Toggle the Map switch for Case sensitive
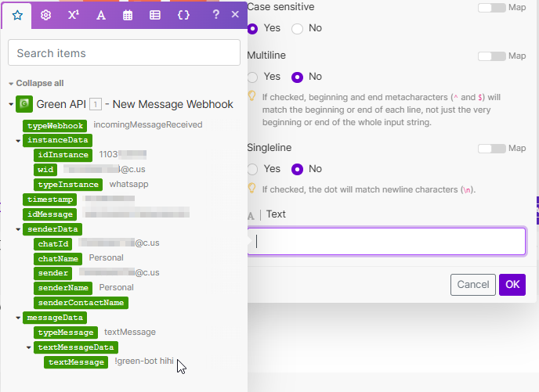539x392 pixels. click(491, 8)
